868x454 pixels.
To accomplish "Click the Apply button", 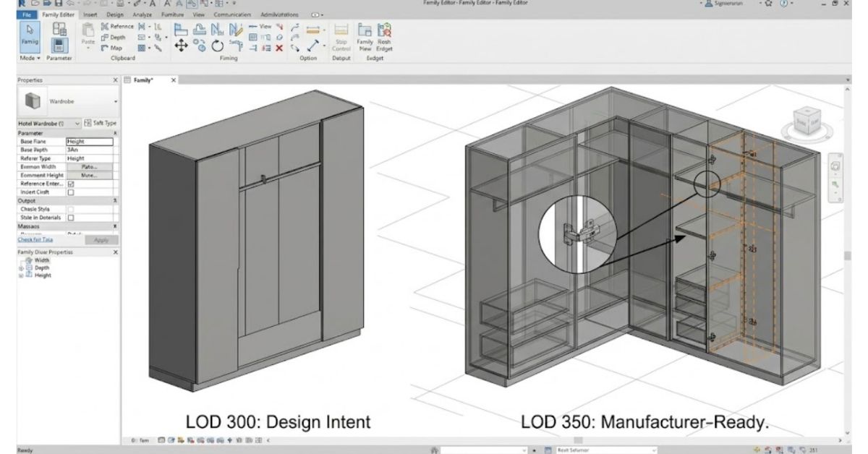I will pyautogui.click(x=101, y=240).
